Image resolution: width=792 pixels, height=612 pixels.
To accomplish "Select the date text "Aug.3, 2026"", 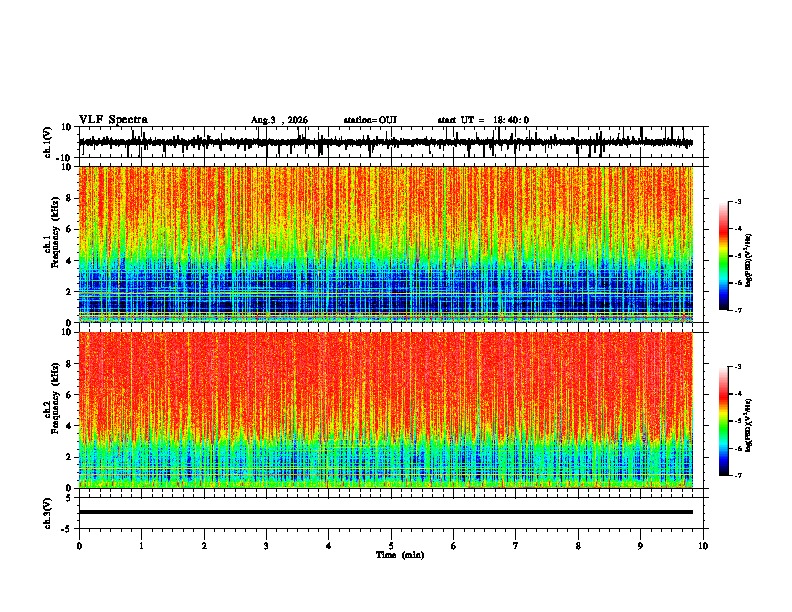I will point(279,120).
